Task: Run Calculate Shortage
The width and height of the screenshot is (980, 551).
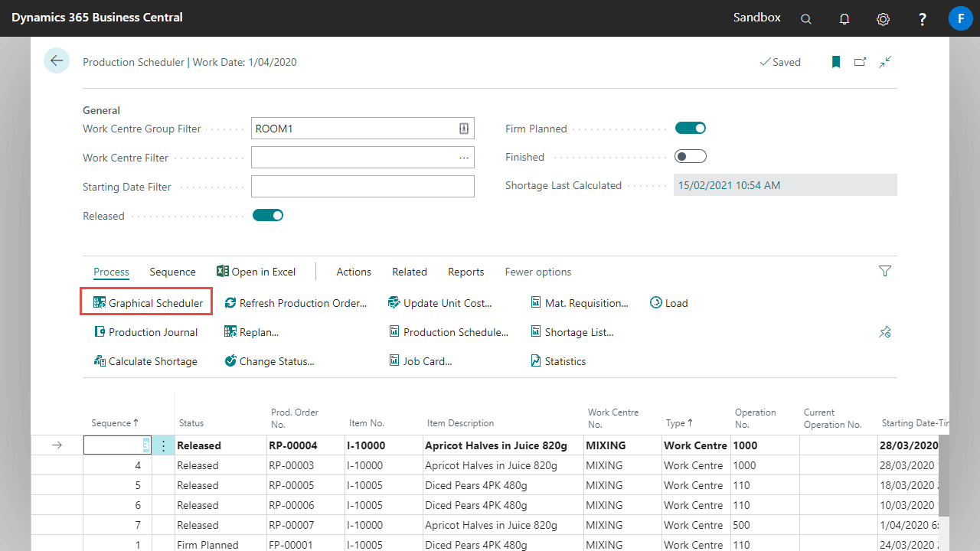Action: tap(145, 361)
